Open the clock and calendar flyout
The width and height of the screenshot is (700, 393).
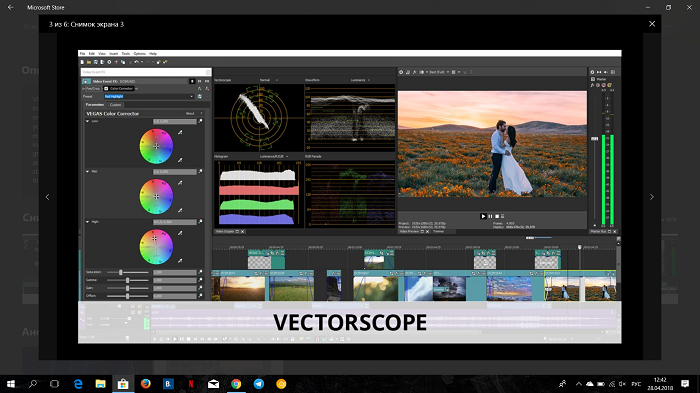coord(661,384)
